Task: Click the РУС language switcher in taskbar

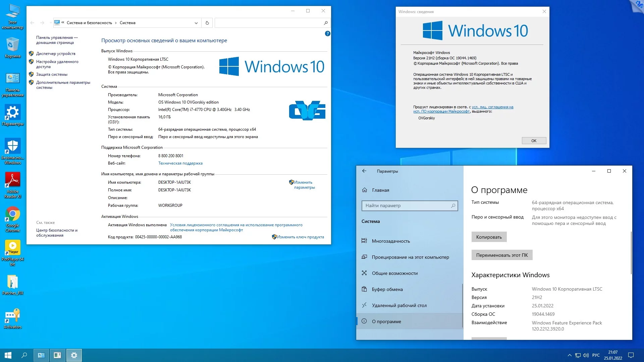Action: coord(596,355)
